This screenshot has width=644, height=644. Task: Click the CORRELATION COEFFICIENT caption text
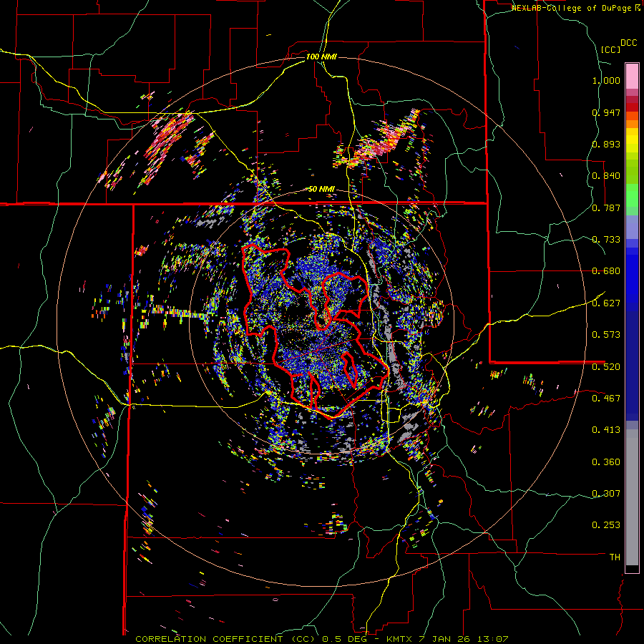(209, 639)
